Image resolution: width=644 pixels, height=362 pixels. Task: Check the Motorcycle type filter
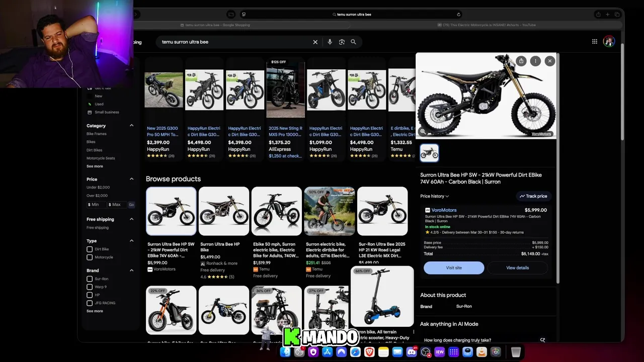click(x=90, y=257)
